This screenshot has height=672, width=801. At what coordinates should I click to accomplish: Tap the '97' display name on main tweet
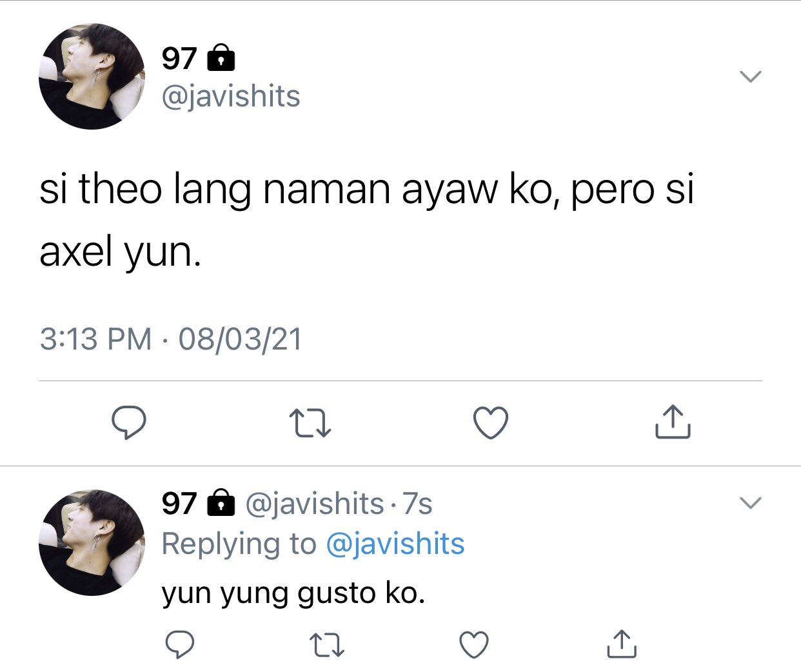click(179, 59)
